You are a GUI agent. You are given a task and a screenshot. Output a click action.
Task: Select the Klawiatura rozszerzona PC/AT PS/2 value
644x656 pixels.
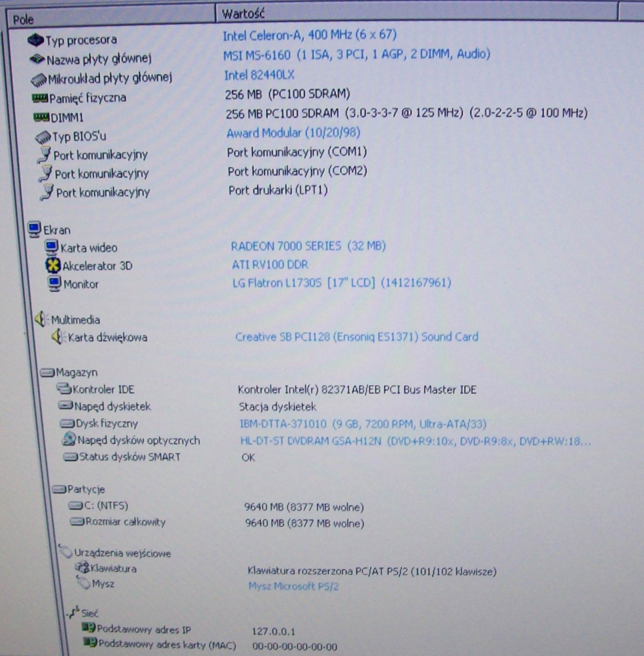(x=372, y=572)
